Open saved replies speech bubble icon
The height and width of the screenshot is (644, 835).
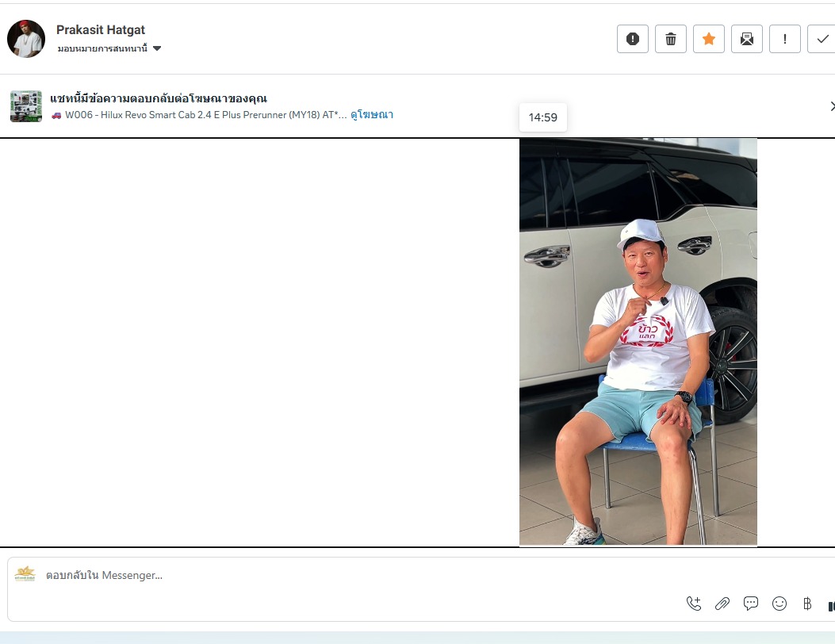(751, 604)
